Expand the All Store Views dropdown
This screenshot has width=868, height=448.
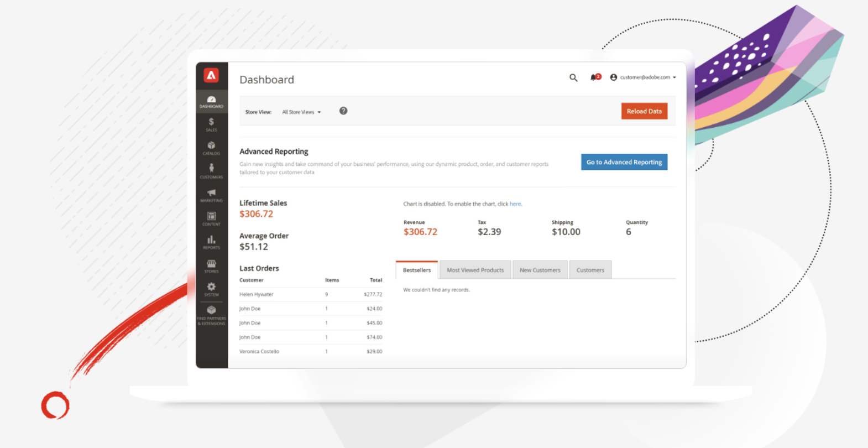tap(301, 112)
